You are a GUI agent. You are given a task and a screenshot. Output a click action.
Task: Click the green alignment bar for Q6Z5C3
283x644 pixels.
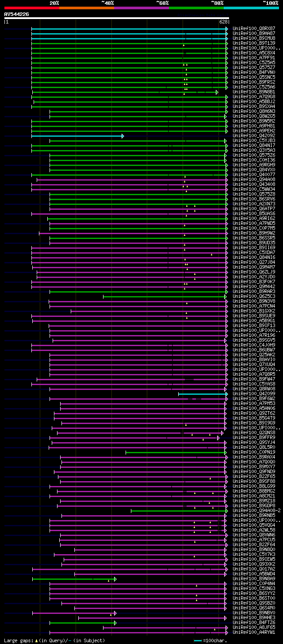pos(165,297)
